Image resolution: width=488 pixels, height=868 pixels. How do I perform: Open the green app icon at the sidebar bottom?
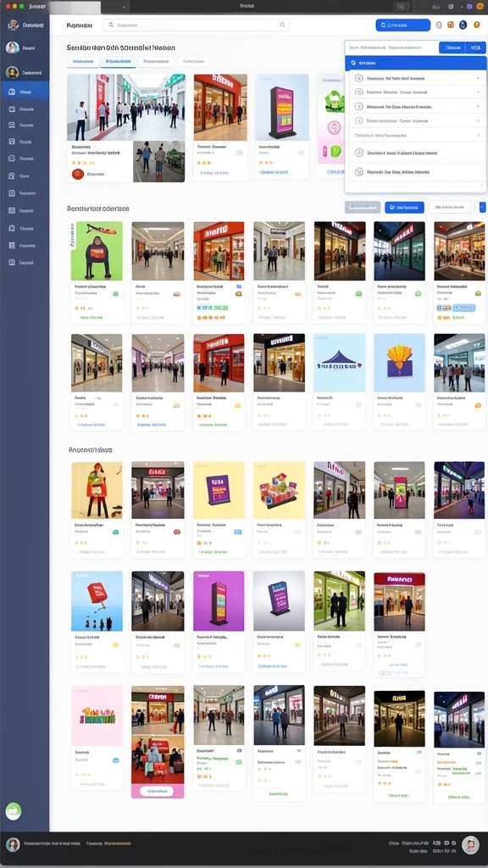click(14, 811)
